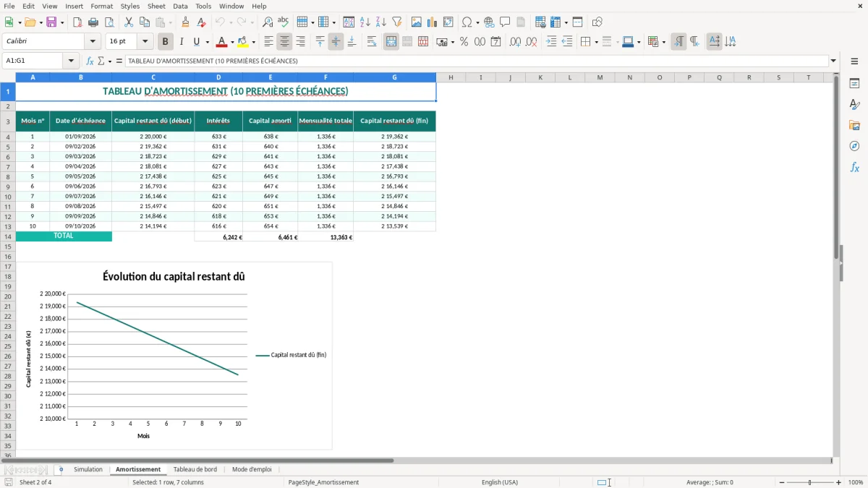Open Borders dropdown arrow

click(598, 42)
